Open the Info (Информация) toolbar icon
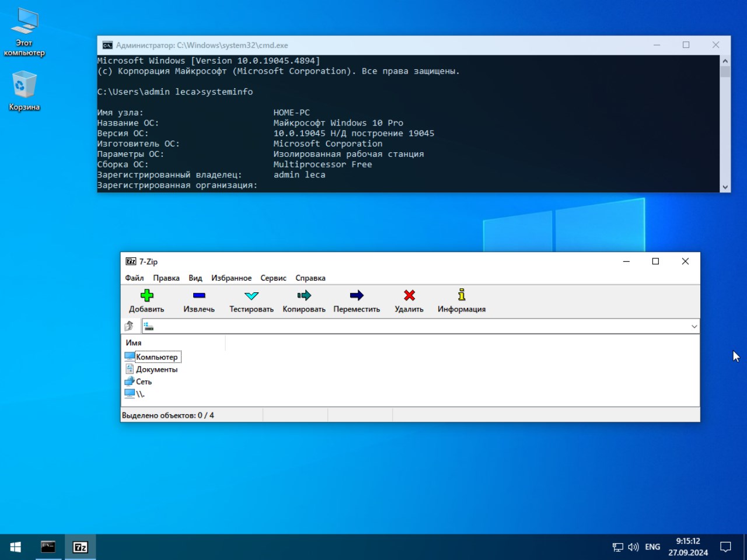 pos(461,296)
